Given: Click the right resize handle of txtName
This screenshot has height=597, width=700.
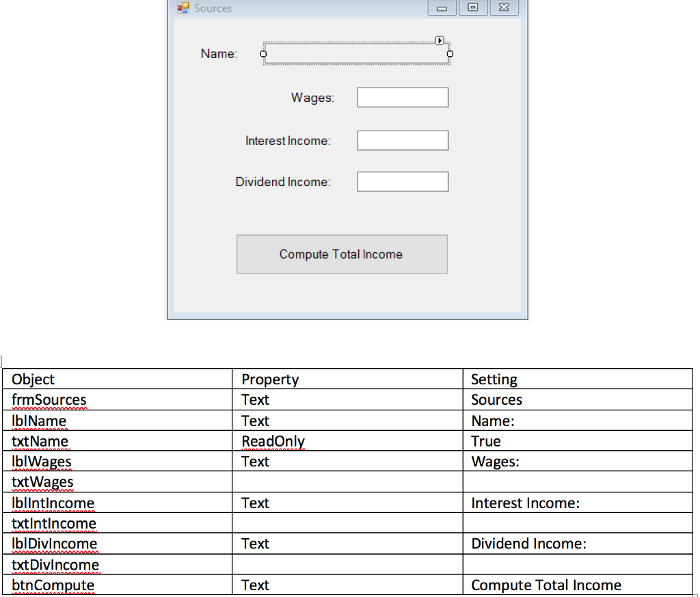Looking at the screenshot, I should point(450,53).
